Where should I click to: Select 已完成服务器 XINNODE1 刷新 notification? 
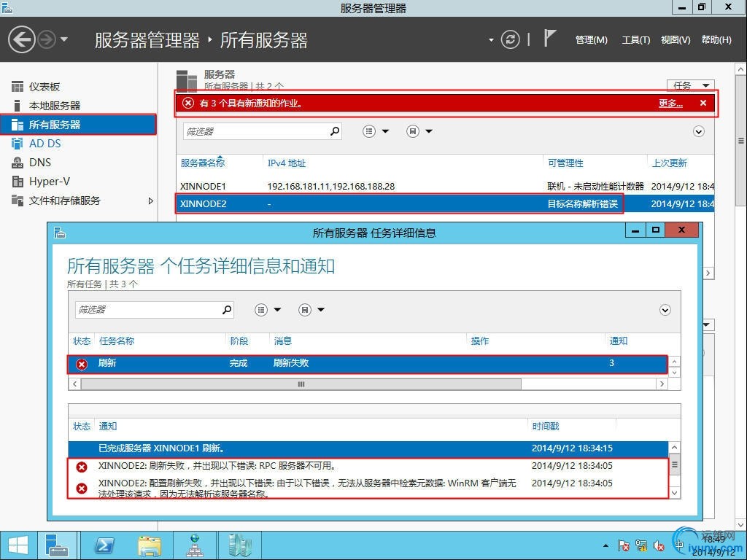point(368,448)
